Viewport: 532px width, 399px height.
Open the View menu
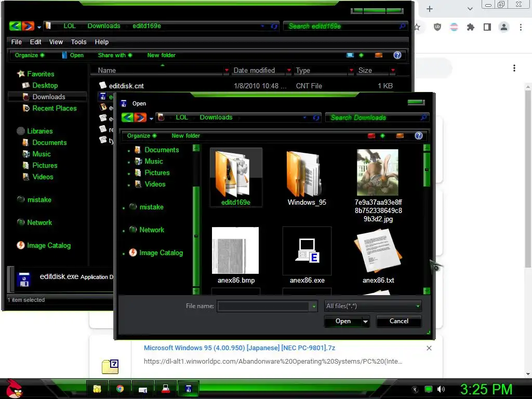tap(56, 42)
